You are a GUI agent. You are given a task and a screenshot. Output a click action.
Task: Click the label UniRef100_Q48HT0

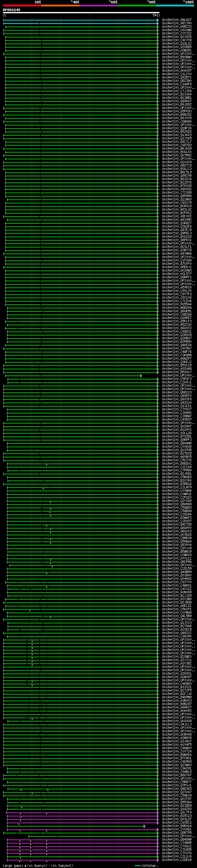(177, 396)
